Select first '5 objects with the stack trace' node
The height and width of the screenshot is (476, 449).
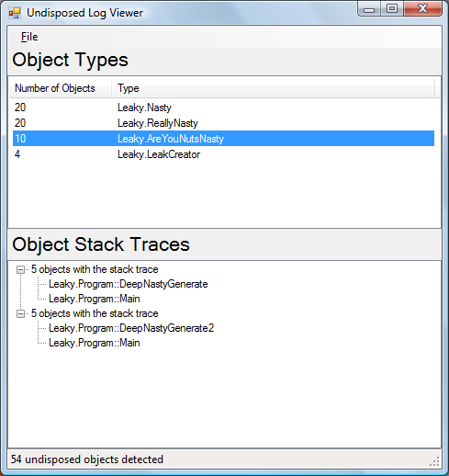(95, 269)
